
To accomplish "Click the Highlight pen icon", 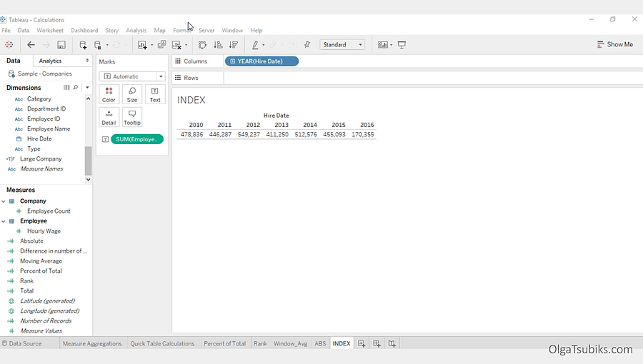I will 255,45.
